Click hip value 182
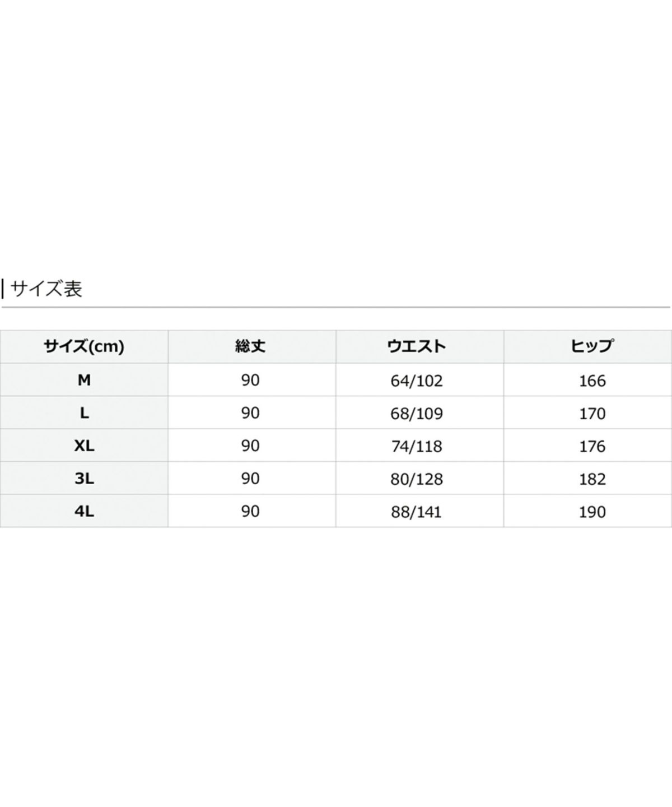This screenshot has height=807, width=672. tap(592, 479)
